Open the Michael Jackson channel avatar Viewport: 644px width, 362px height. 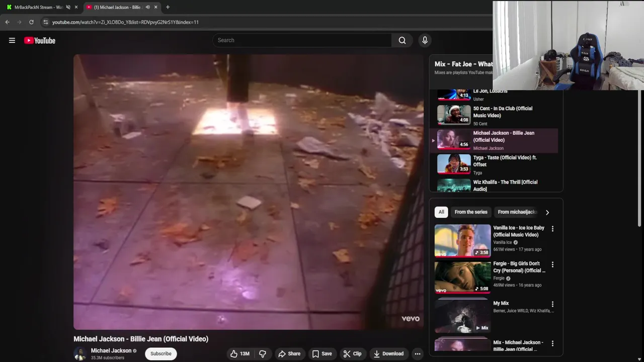[x=80, y=354]
